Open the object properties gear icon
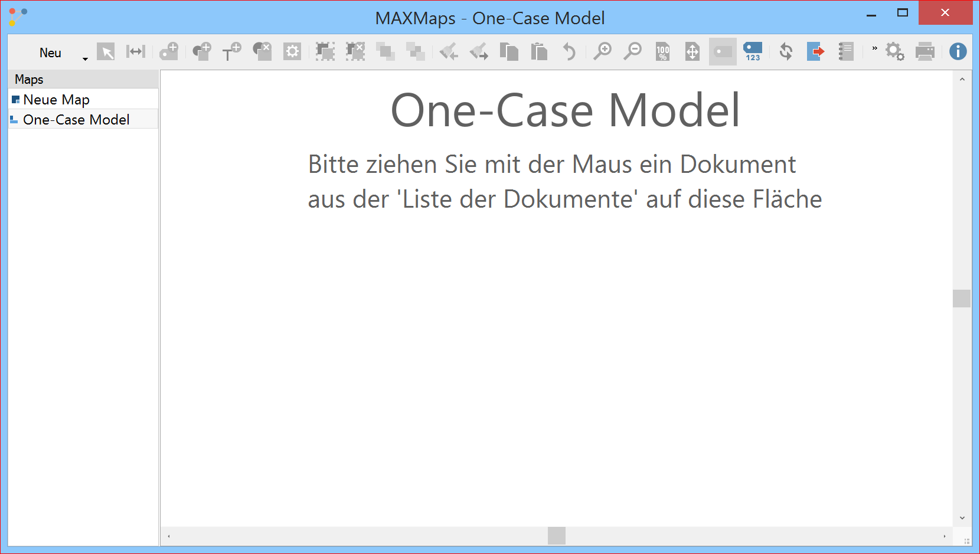The width and height of the screenshot is (980, 554). 292,52
